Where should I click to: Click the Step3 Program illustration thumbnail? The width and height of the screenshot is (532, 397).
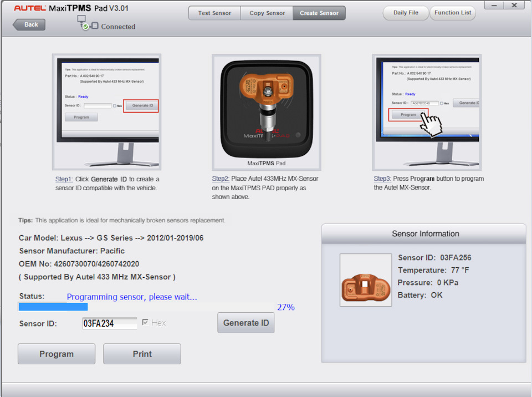[x=427, y=112]
